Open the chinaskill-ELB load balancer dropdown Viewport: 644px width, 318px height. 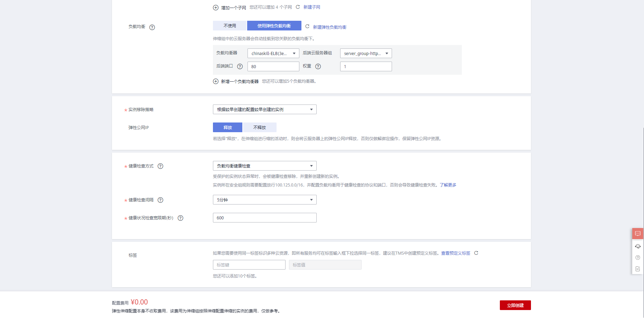[x=273, y=53]
